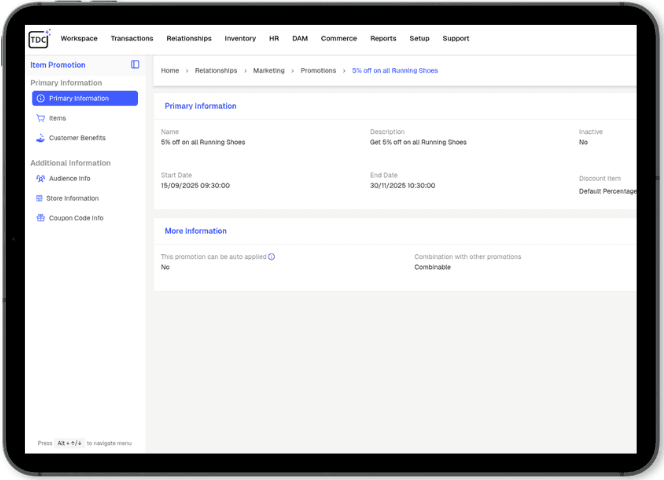
Task: Open the DAM menu
Action: click(300, 39)
